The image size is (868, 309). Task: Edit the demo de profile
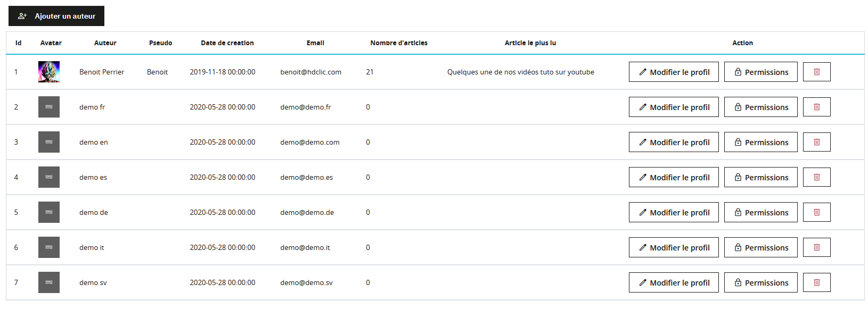674,212
